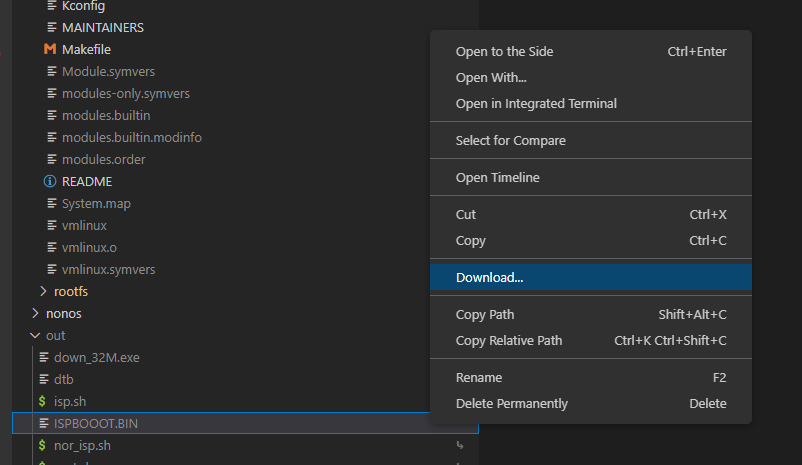
Task: Click the green dollar icon beside isp.sh
Action: (x=42, y=402)
